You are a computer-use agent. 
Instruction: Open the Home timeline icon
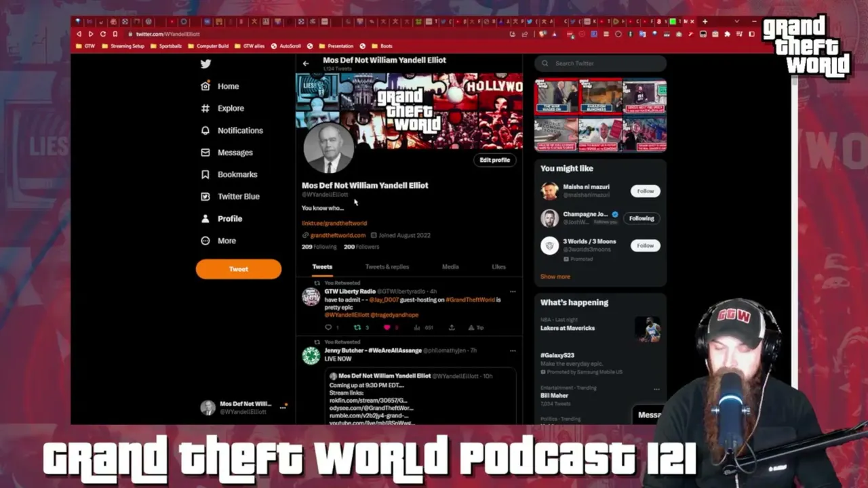tap(205, 86)
